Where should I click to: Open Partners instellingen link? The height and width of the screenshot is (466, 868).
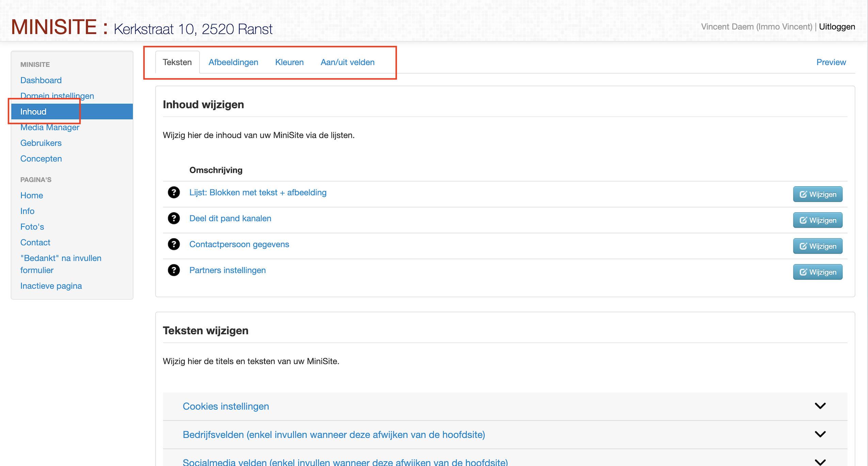coord(227,270)
